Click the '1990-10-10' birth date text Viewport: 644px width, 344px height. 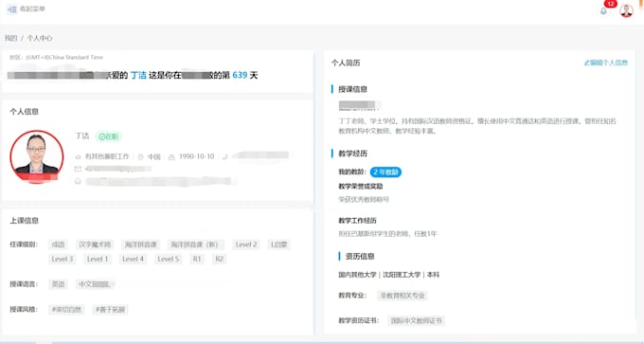tap(197, 156)
